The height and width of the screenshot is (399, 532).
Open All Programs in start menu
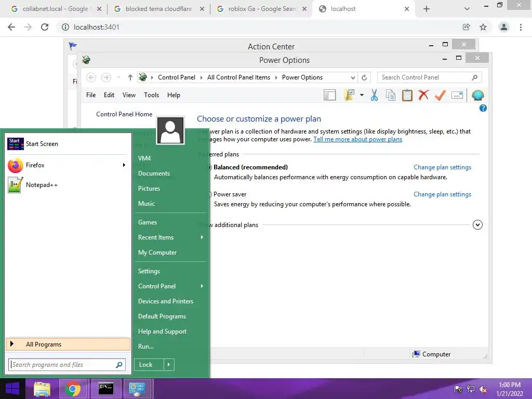[68, 344]
